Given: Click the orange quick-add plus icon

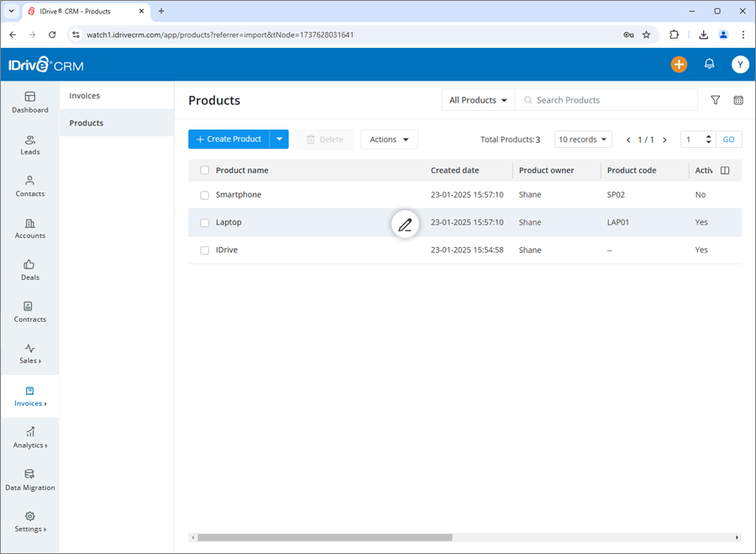Looking at the screenshot, I should (x=679, y=64).
